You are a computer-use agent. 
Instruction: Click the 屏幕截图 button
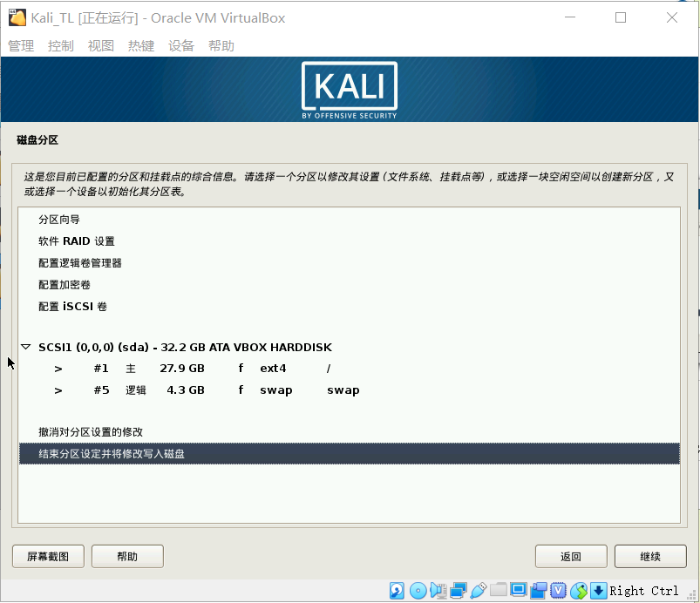(48, 556)
